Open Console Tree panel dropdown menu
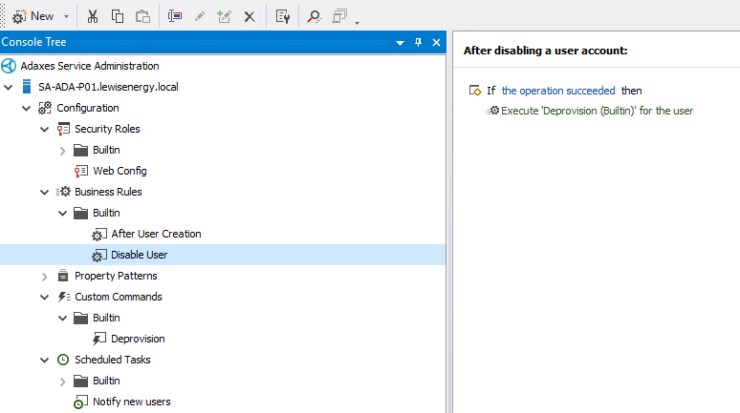The height and width of the screenshot is (413, 740). coord(400,42)
